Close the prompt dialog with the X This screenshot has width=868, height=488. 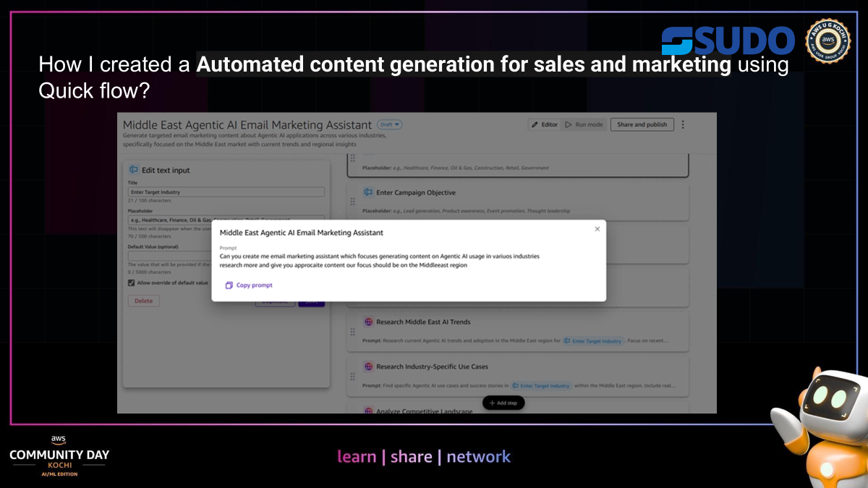click(597, 228)
